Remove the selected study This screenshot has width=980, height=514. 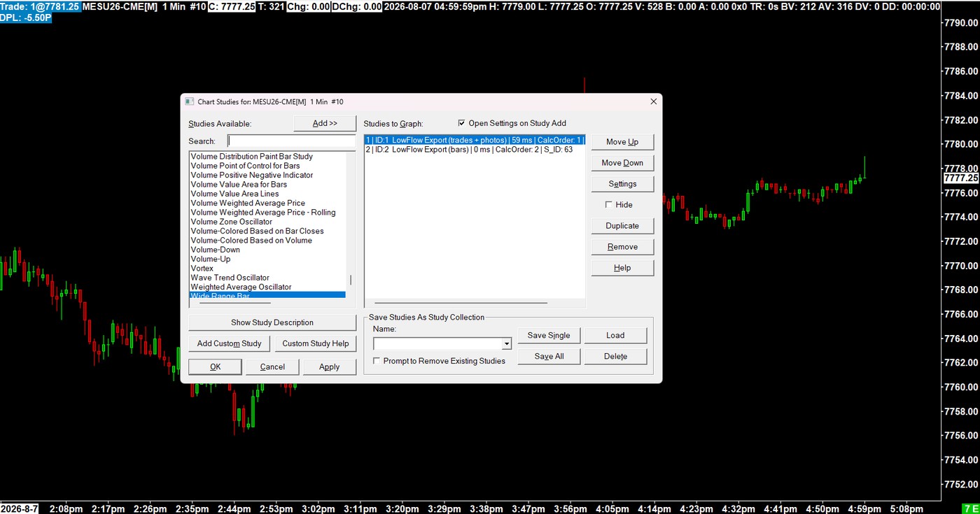coord(622,247)
